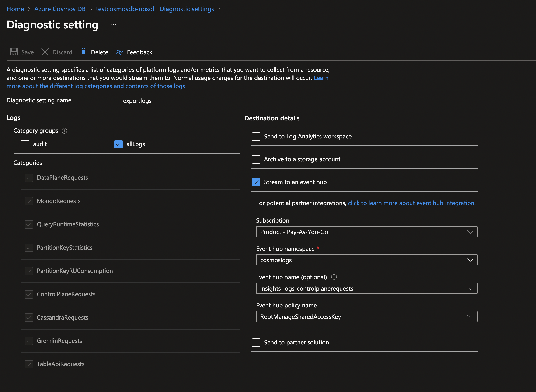Open the Feedback icon

click(119, 52)
